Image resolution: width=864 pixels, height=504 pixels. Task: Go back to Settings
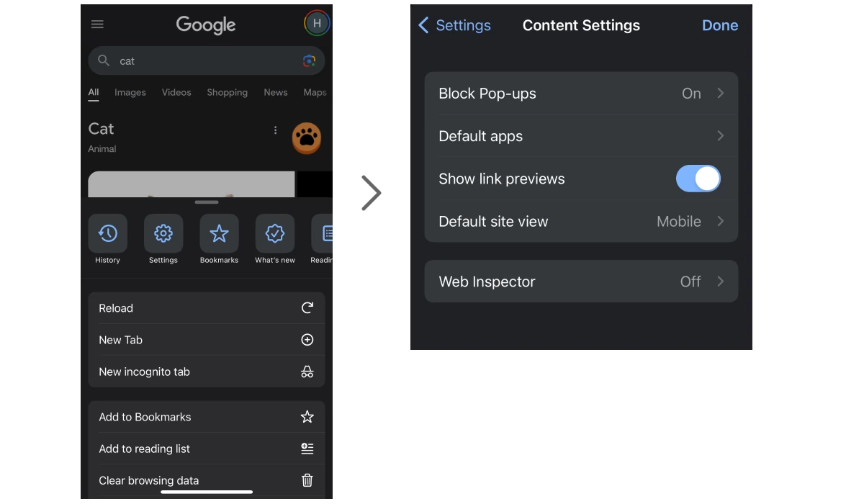[454, 25]
